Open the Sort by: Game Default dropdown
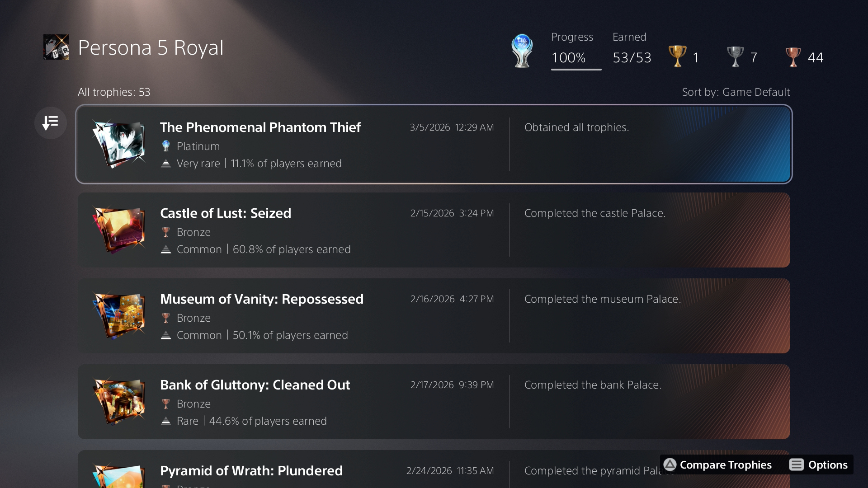Screen dimensions: 868x488 736,92
